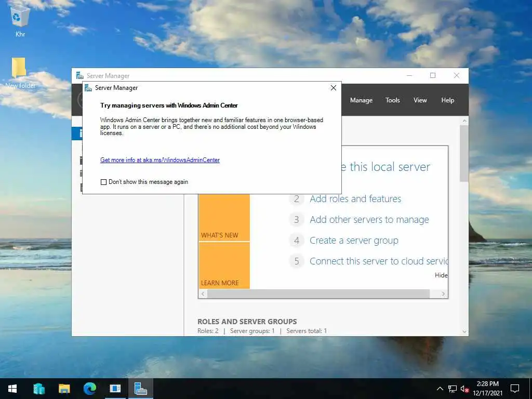Open the network status tray icon

453,389
